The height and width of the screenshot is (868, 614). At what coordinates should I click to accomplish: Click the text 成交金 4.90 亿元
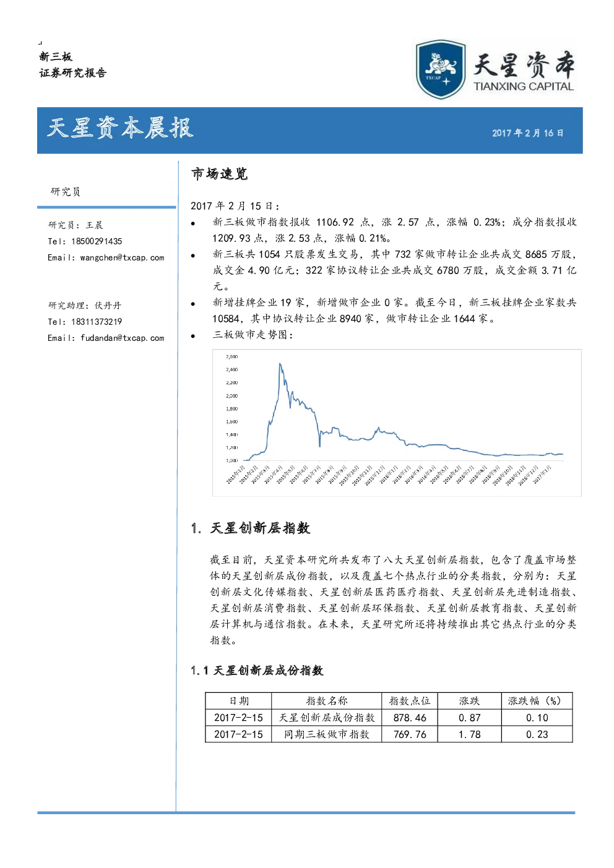click(254, 270)
